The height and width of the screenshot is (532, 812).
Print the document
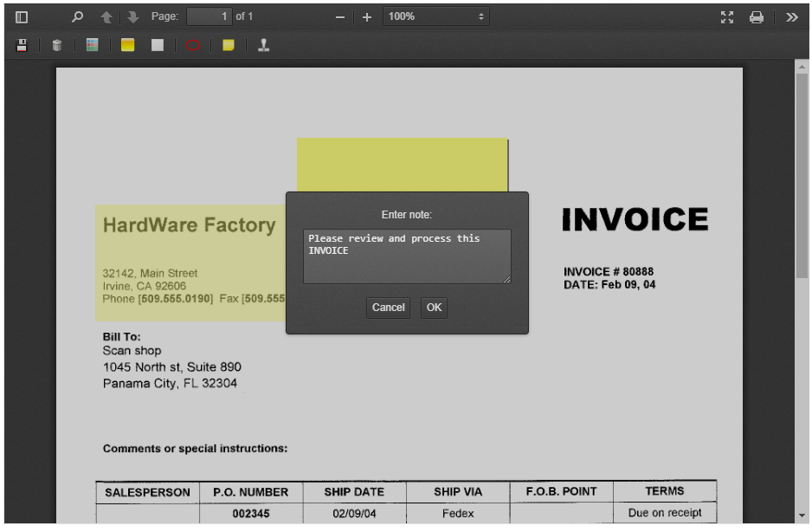(x=756, y=17)
